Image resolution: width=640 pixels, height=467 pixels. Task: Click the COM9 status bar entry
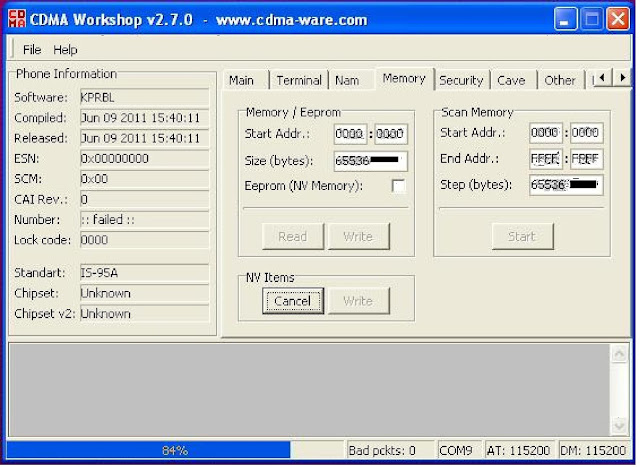point(459,450)
